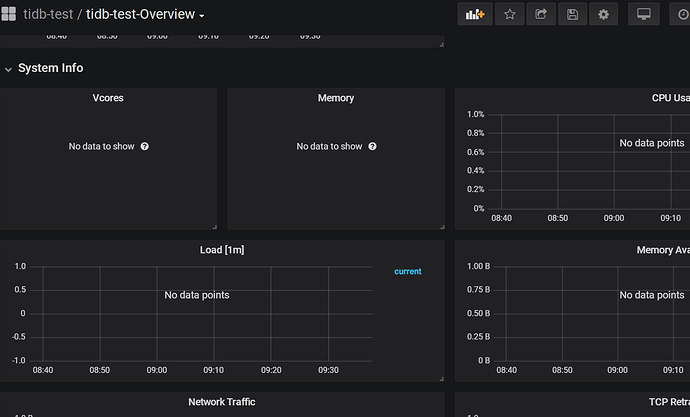The width and height of the screenshot is (690, 417).
Task: Cycle view mode with monitor icon
Action: 644,14
